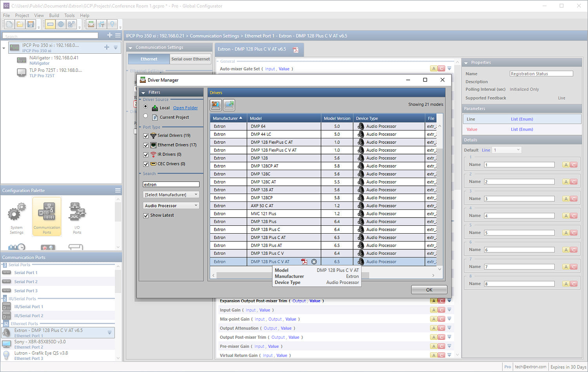Toggle the CEC Drivers checkbox
This screenshot has width=588, height=372.
(x=146, y=164)
